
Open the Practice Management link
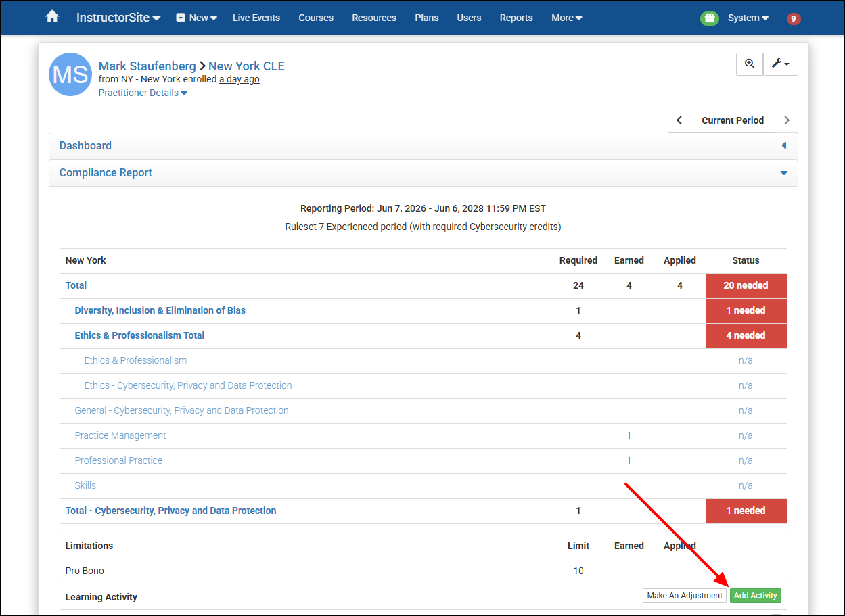[x=120, y=435]
